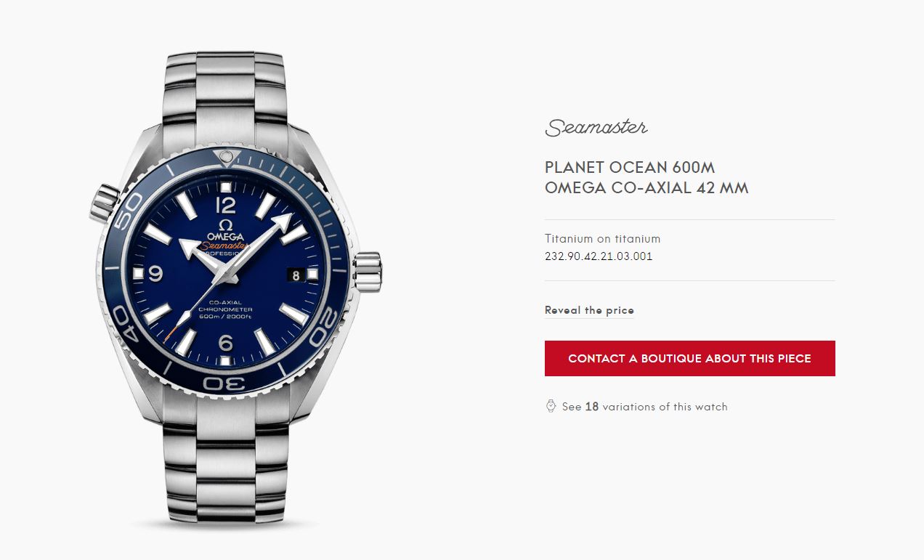
Task: Click the helium escape valve on left case
Action: (x=104, y=203)
